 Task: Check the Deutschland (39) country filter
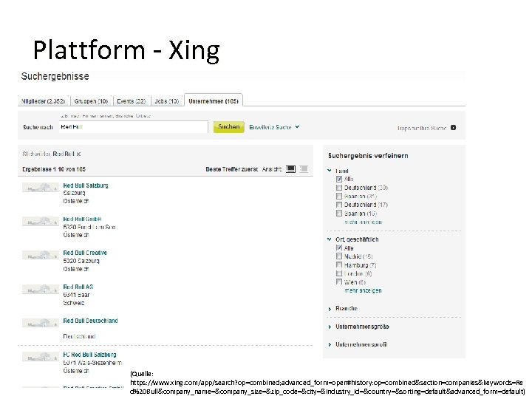339,188
